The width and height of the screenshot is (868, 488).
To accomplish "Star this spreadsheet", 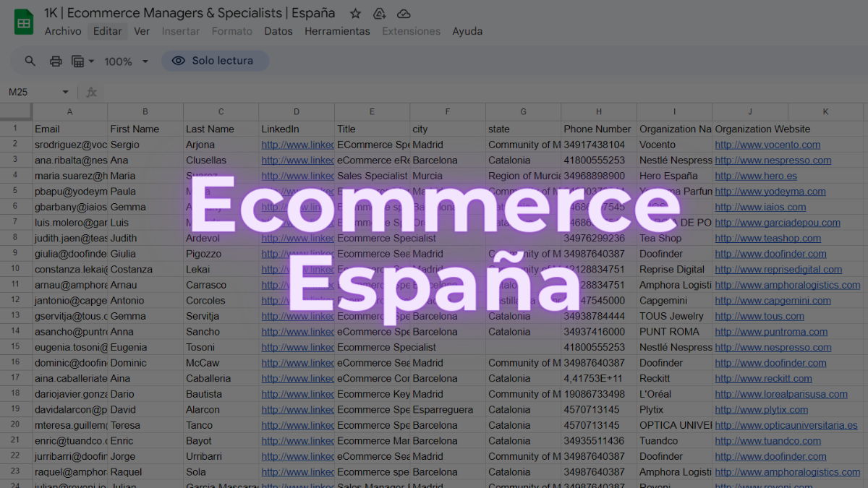I will coord(355,14).
